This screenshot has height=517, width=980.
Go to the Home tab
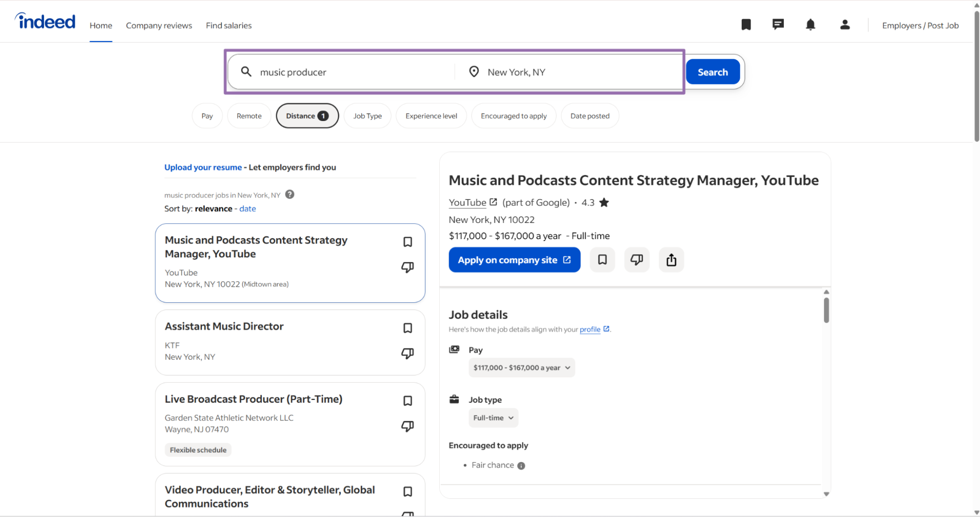[x=101, y=25]
